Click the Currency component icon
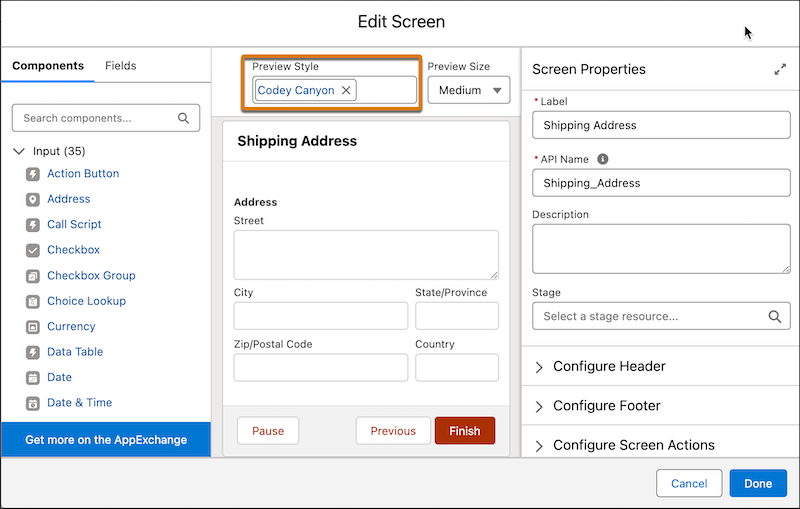 pyautogui.click(x=32, y=327)
